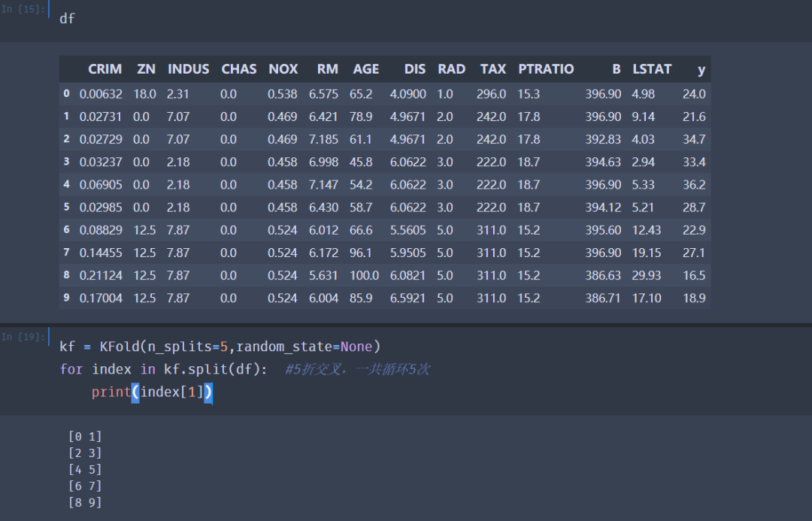Click the TAX value 296.0 in row 0
The image size is (812, 521).
(491, 92)
